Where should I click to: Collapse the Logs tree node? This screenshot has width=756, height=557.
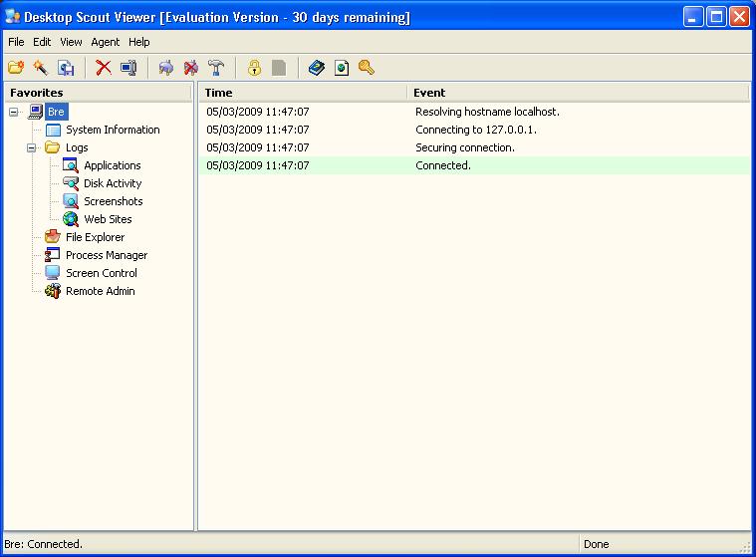pyautogui.click(x=31, y=147)
